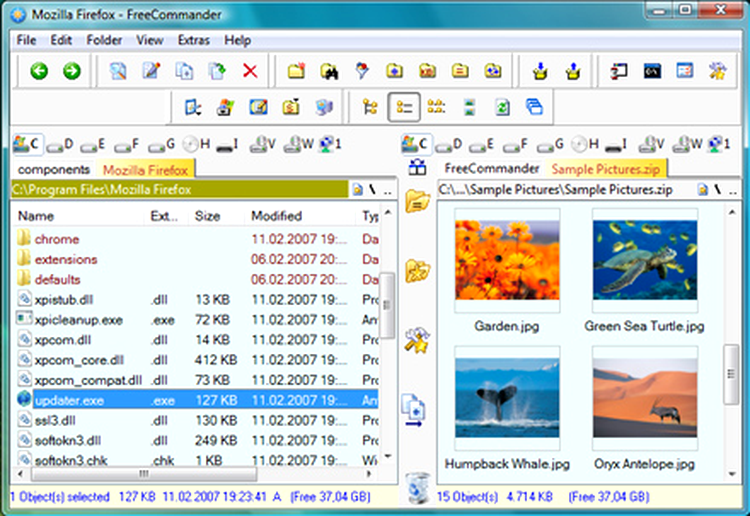Click left panel scroll down arrow
Screen dimensions: 750x516
[387, 456]
